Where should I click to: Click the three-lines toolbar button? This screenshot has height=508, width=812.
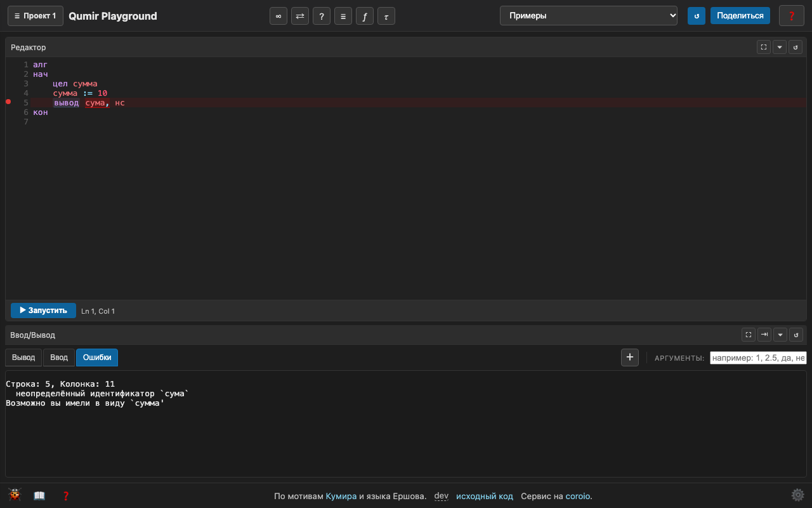(343, 16)
